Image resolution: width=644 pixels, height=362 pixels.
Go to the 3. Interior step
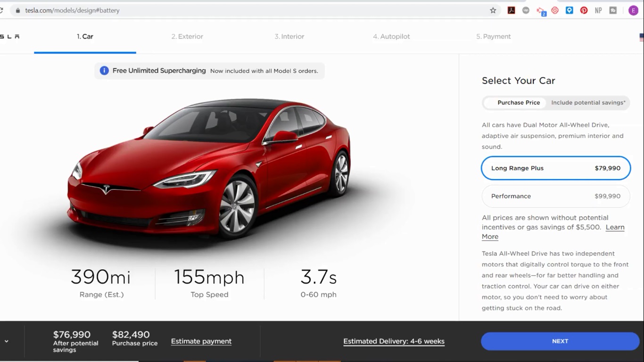point(289,37)
